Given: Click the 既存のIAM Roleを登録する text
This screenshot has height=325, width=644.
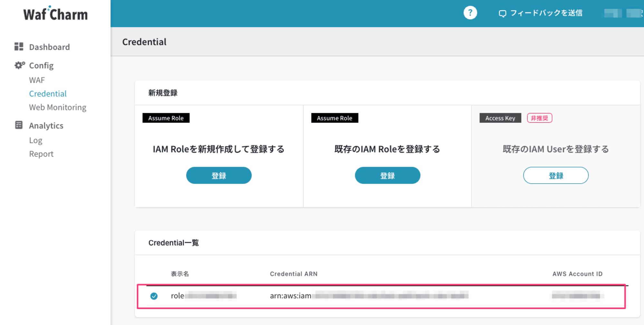Looking at the screenshot, I should pyautogui.click(x=387, y=149).
